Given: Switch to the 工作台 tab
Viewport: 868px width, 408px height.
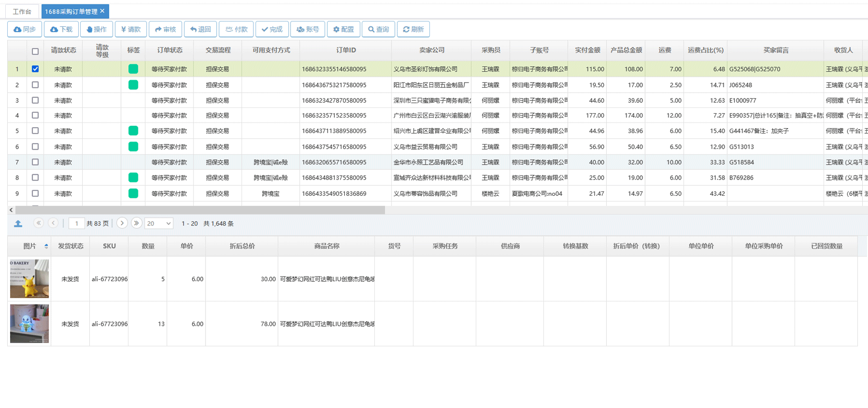Looking at the screenshot, I should click(x=22, y=12).
